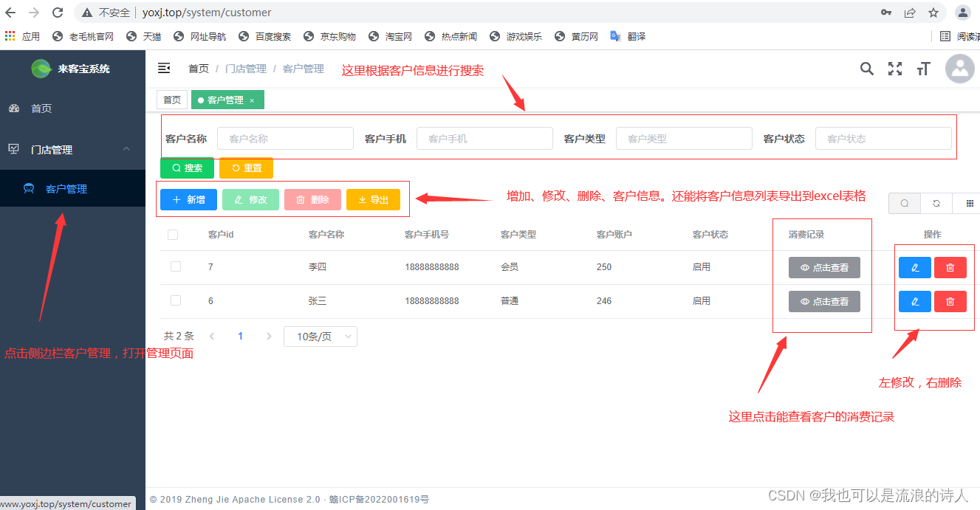Image resolution: width=980 pixels, height=510 pixels.
Task: Check the row checkbox for customer 李四
Action: [173, 267]
